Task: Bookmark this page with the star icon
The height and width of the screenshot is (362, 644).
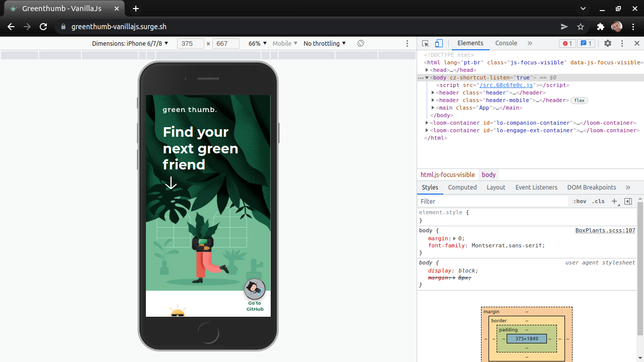Action: tap(581, 27)
